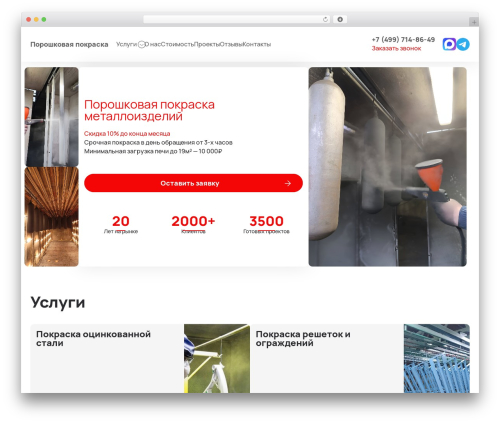This screenshot has width=500, height=423.
Task: Click the Оставить заявку button
Action: [x=193, y=183]
